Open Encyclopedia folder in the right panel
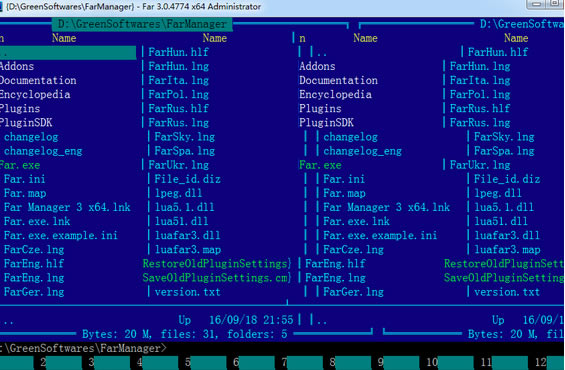This screenshot has width=565, height=370. point(335,94)
